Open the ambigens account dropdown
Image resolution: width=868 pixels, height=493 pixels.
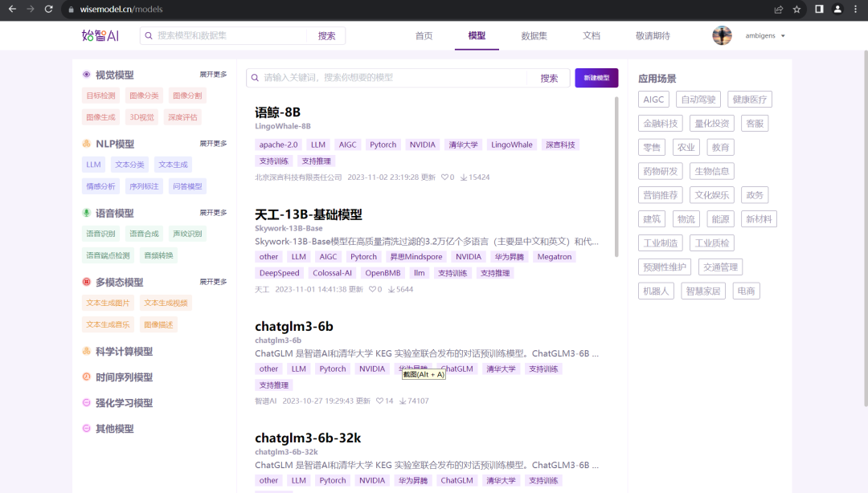coord(765,35)
